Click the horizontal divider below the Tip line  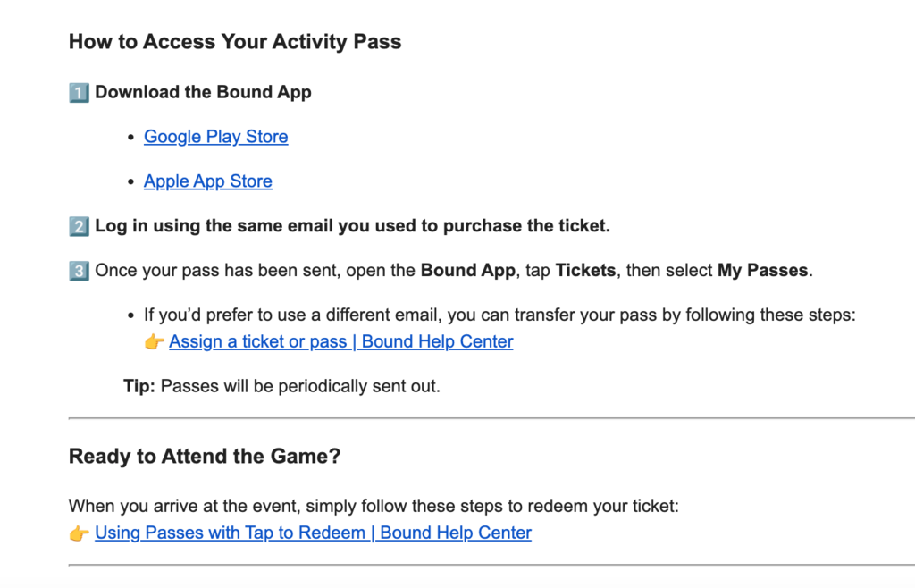[x=491, y=418]
